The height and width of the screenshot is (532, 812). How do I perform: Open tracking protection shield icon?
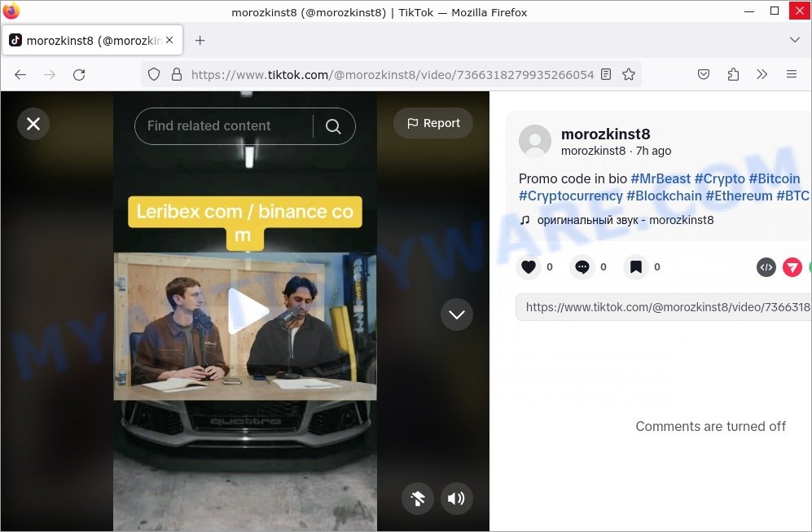tap(154, 75)
